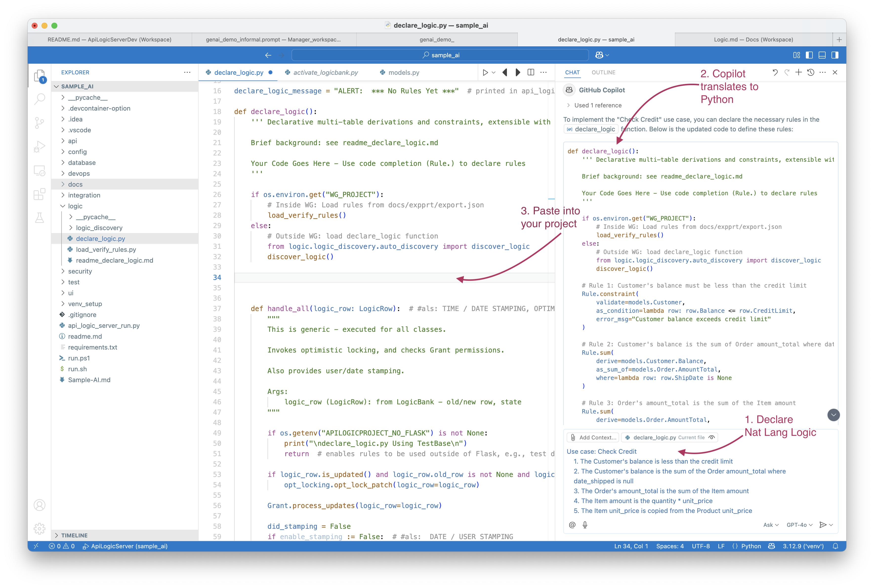The image size is (874, 588).
Task: Switch to README.md ApiLogicServerDev window tab
Action: (110, 39)
